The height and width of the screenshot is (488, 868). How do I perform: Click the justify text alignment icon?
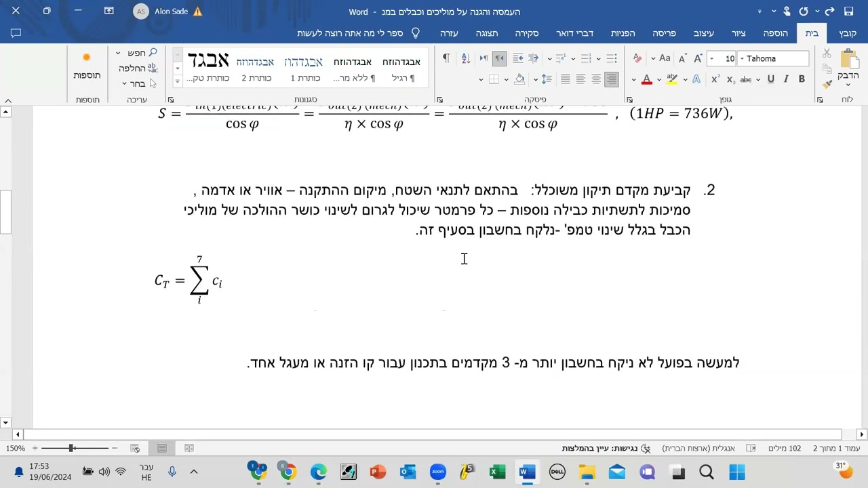pos(566,79)
